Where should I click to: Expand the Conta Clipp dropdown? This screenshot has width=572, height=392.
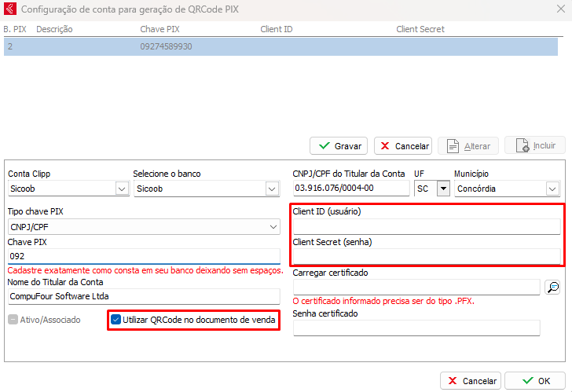122,189
